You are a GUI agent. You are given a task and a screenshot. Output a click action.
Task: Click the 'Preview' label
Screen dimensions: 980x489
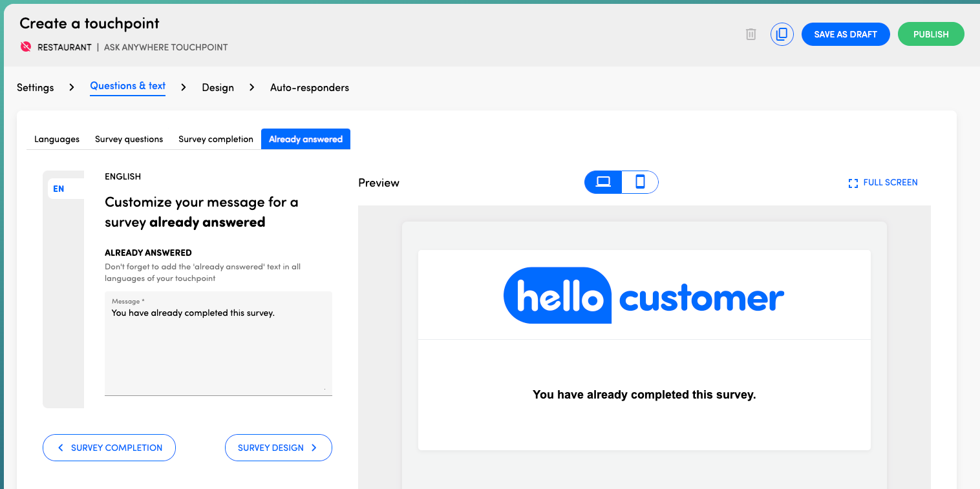coord(379,183)
